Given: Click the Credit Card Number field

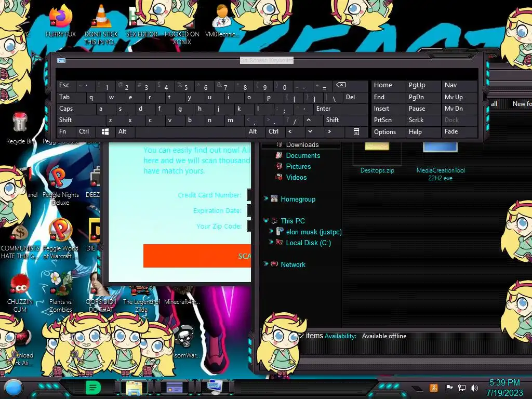Looking at the screenshot, I should pos(249,195).
